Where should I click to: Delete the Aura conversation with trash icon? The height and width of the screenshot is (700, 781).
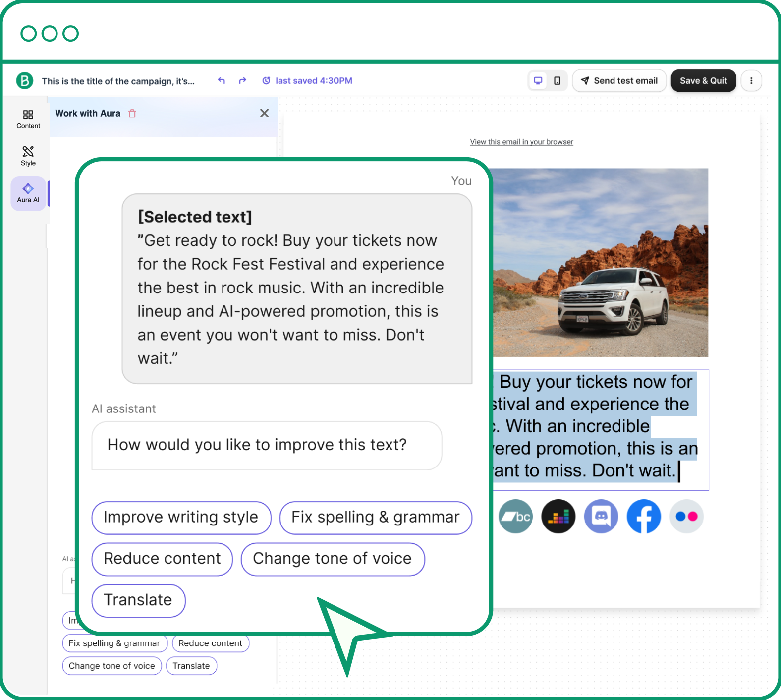point(132,114)
